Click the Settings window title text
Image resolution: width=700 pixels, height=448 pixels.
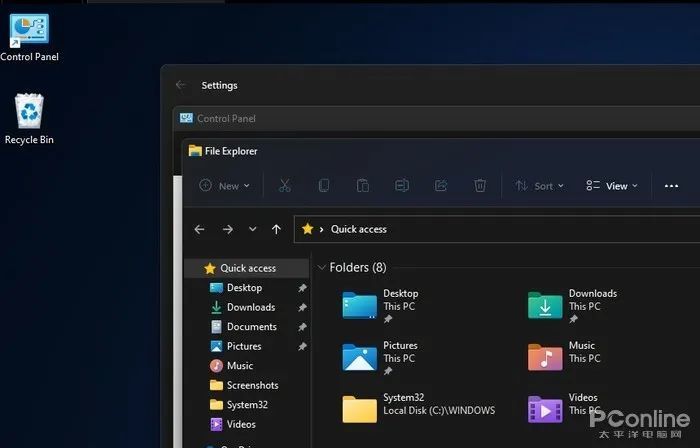coord(219,85)
